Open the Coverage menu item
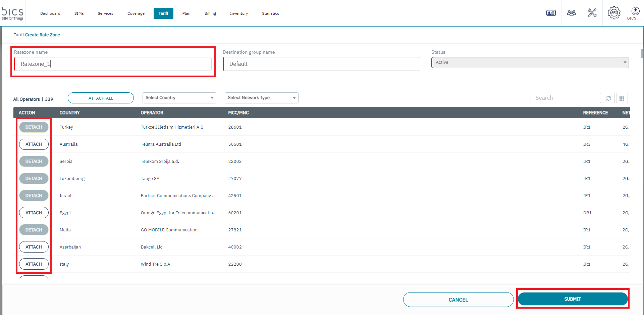 [x=136, y=13]
